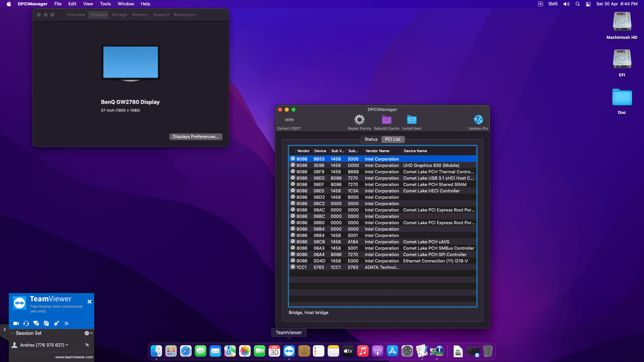The image size is (644, 362).
Task: Switch to the Status tab
Action: [x=371, y=139]
